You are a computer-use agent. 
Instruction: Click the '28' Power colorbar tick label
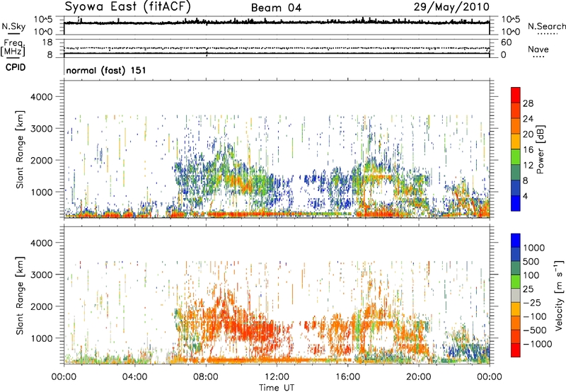[x=528, y=103]
